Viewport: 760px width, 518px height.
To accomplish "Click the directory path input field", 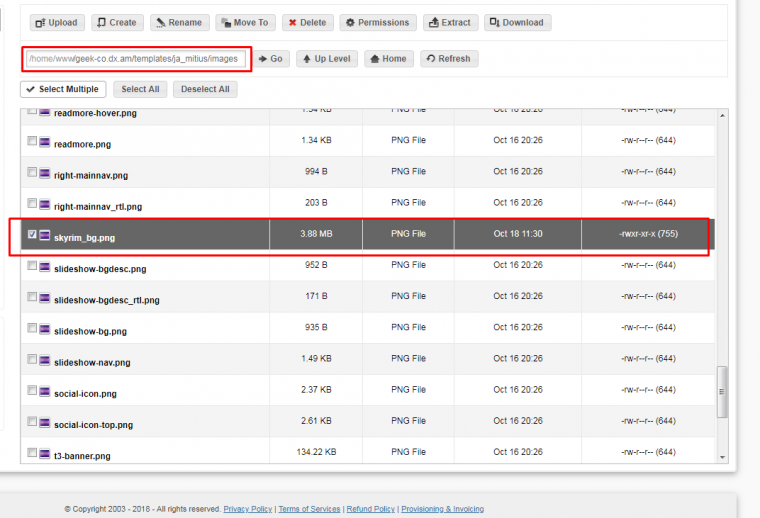I will pos(134,59).
